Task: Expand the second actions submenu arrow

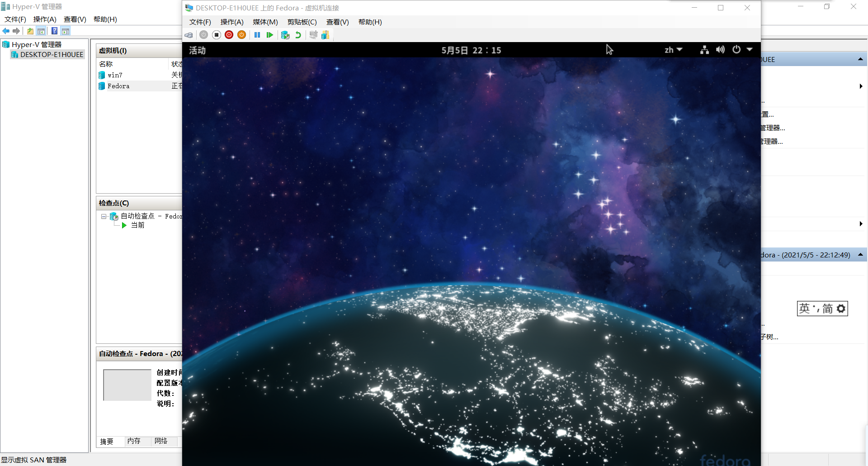Action: click(x=861, y=223)
